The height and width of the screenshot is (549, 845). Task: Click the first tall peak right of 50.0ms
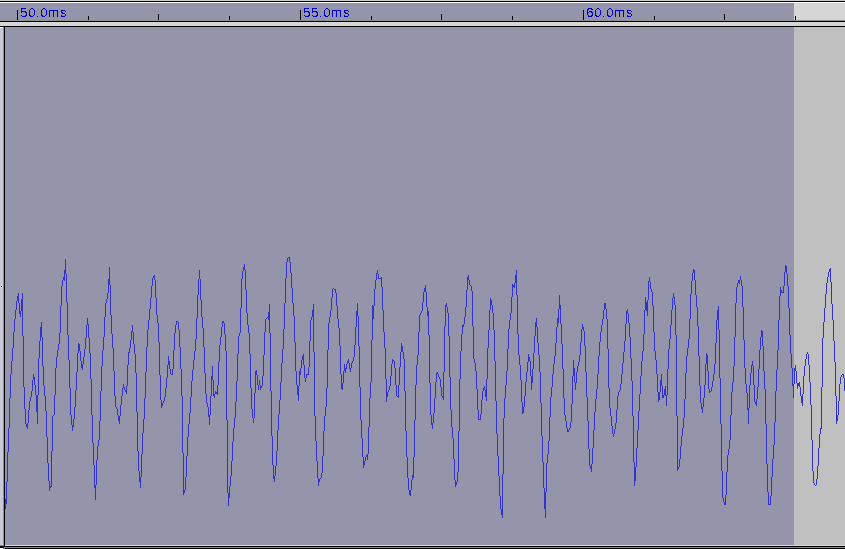tap(65, 262)
